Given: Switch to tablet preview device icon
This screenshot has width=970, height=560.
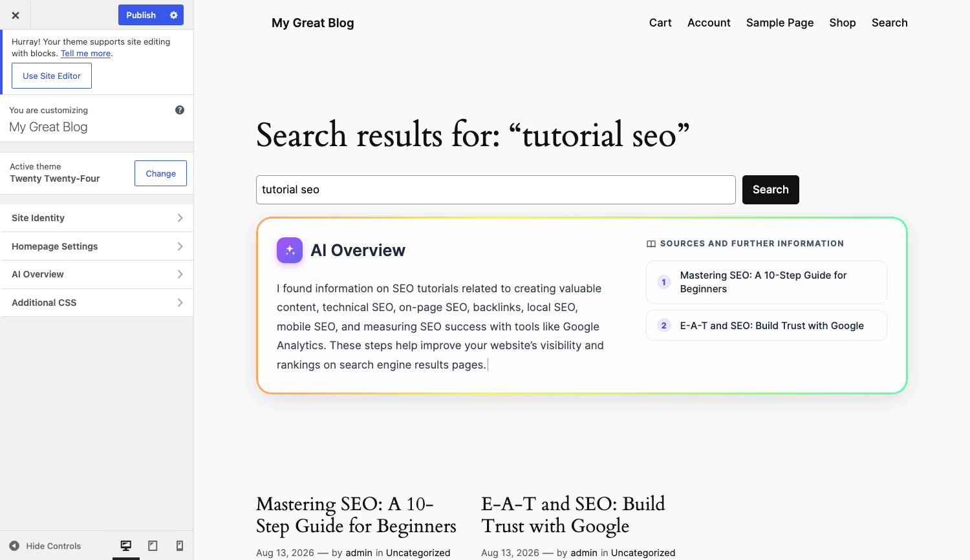Looking at the screenshot, I should click(x=153, y=546).
